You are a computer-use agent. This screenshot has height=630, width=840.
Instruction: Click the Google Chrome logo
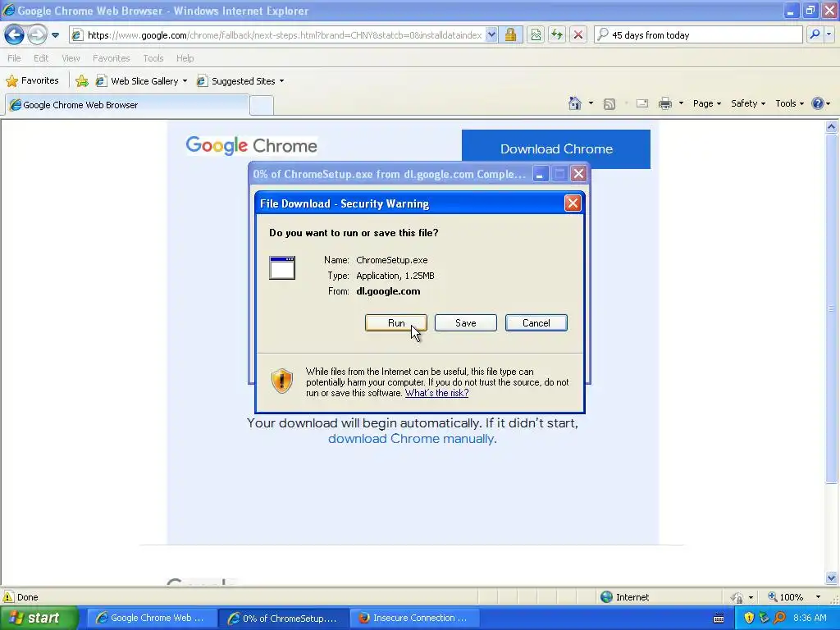tap(251, 145)
